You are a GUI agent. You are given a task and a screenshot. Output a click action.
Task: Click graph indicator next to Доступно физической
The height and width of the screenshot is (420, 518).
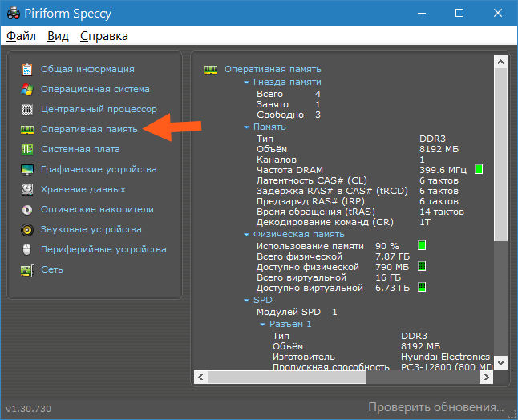[422, 266]
